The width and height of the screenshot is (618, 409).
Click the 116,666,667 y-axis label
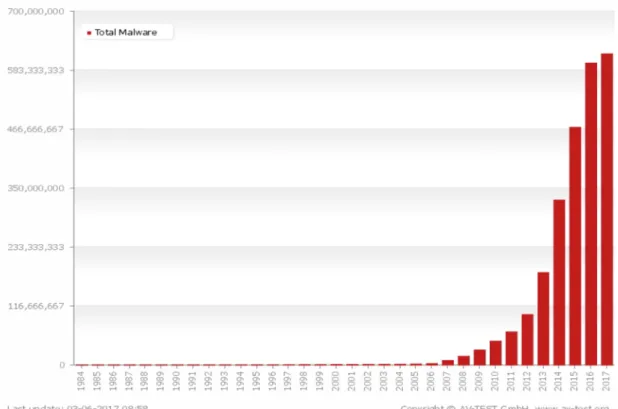coord(36,306)
